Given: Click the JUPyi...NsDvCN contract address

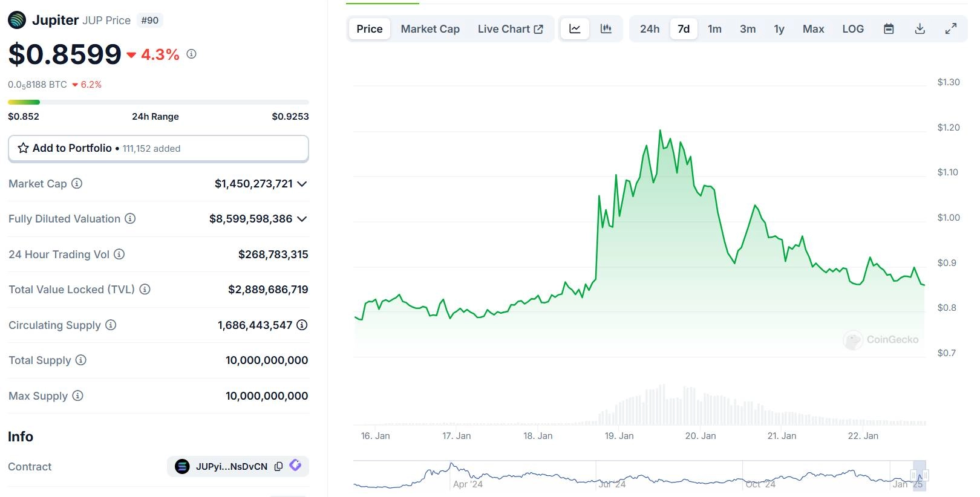Looking at the screenshot, I should tap(231, 466).
